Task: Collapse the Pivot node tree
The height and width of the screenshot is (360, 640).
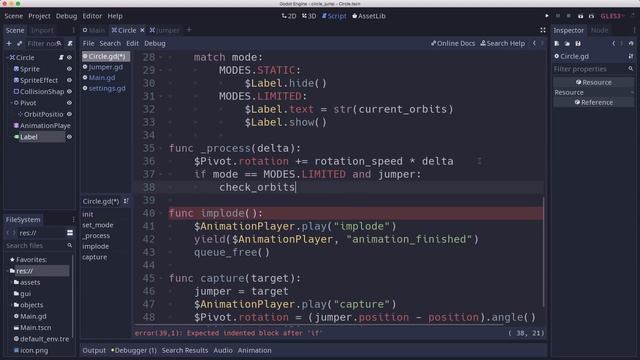Action: coord(11,103)
